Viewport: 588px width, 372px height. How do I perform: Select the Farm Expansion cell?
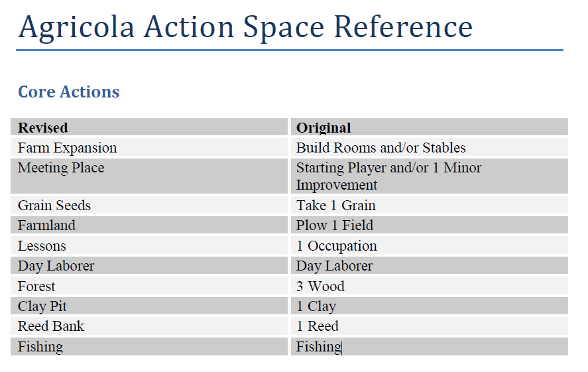point(149,147)
